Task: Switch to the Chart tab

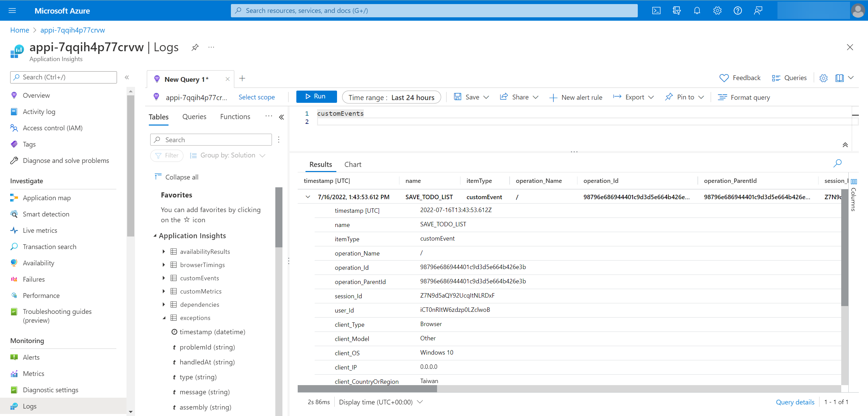Action: [353, 165]
